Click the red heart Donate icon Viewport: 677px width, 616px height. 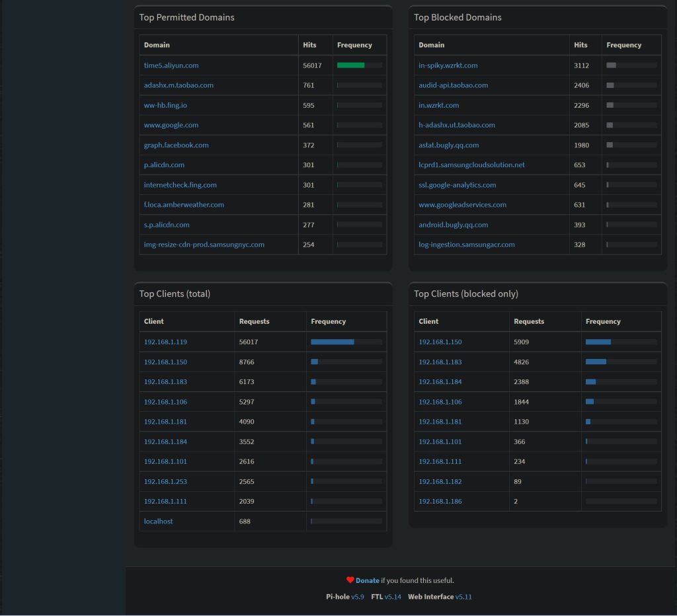(x=350, y=580)
